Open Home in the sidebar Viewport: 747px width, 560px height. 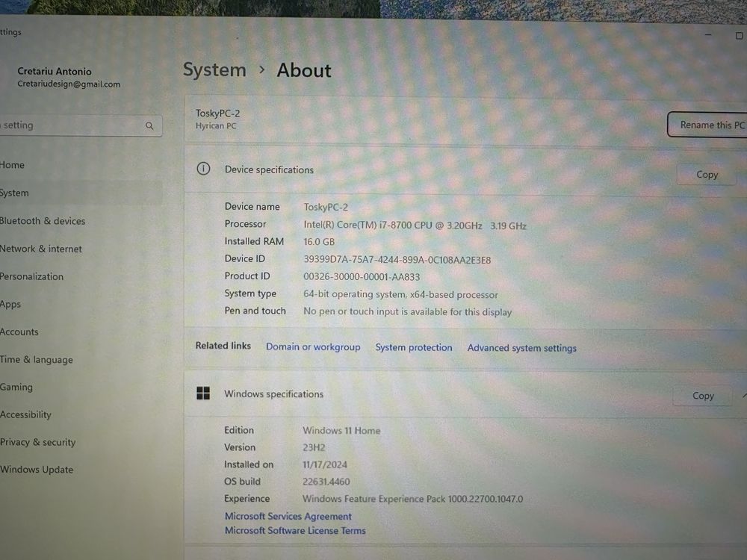pyautogui.click(x=13, y=165)
